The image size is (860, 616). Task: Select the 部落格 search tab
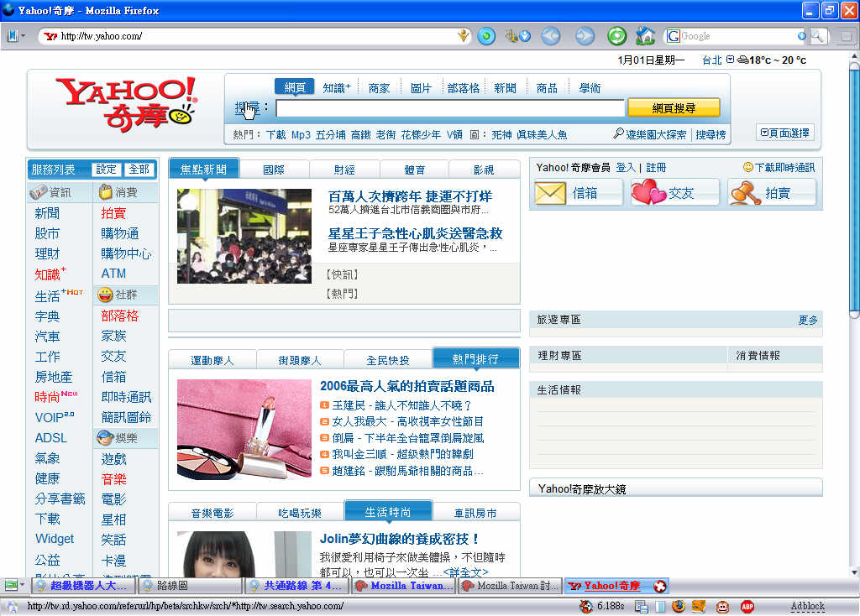[464, 87]
